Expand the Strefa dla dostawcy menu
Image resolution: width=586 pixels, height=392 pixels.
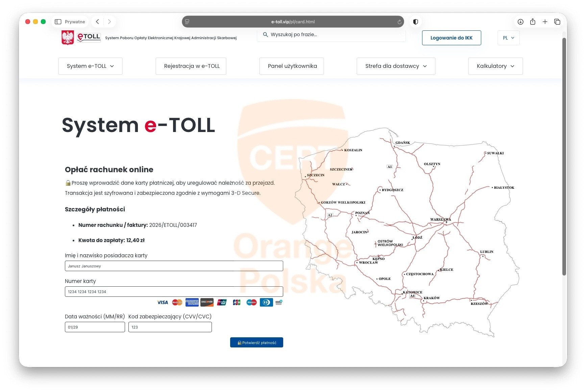tap(395, 66)
